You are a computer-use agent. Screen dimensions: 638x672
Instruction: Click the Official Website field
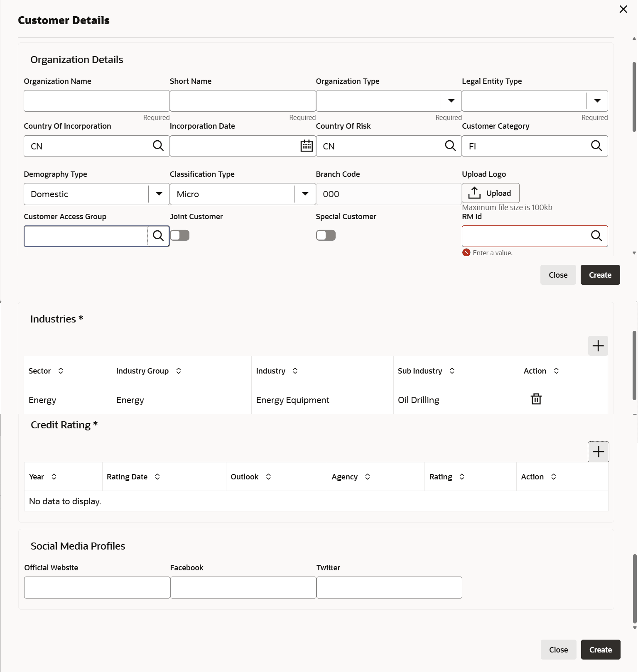pos(97,587)
